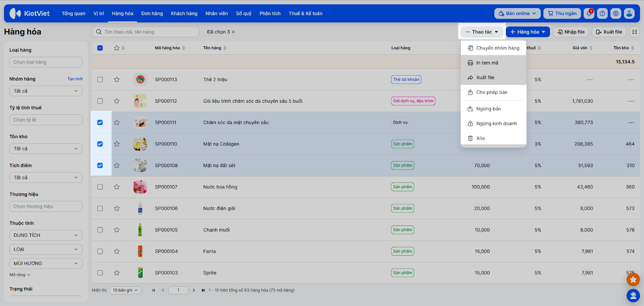Uncheck the box for SP000111
This screenshot has width=644, height=306.
[100, 122]
